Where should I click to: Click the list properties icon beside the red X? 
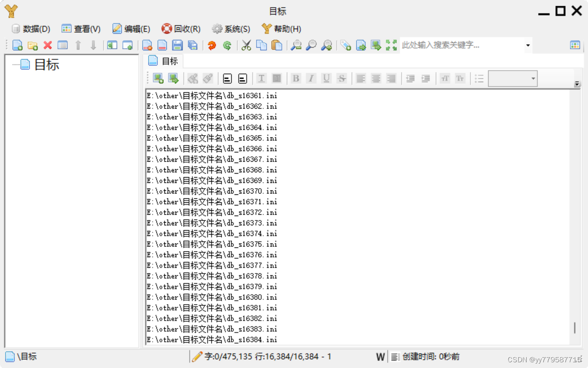(x=63, y=45)
